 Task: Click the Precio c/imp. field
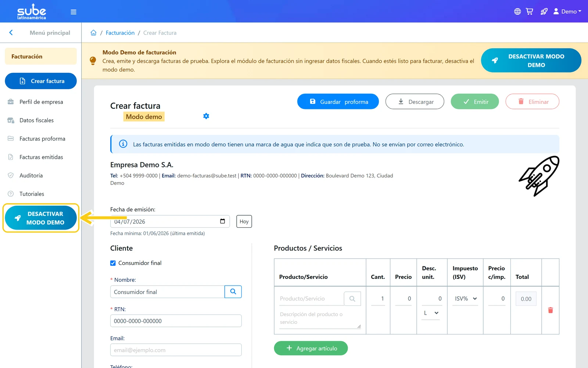(497, 299)
